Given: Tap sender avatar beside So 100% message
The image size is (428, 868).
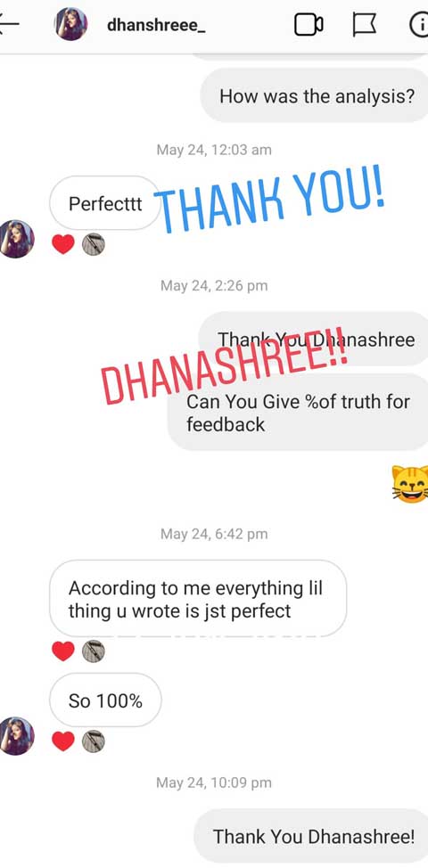Looking at the screenshot, I should [x=17, y=736].
